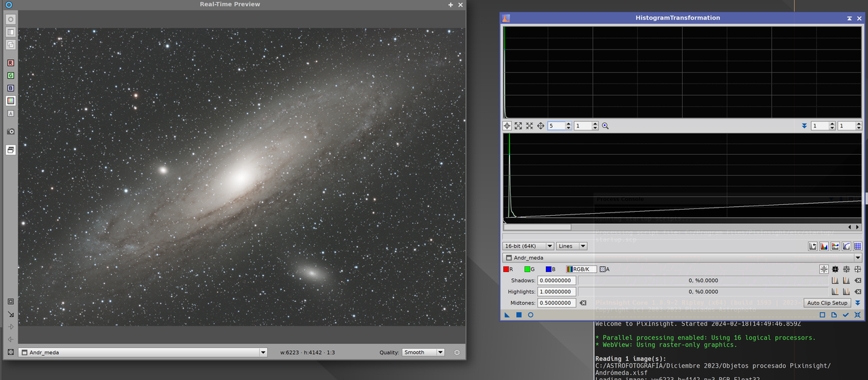Click the Highlights slider bar
Image resolution: width=868 pixels, height=380 pixels.
pos(703,292)
